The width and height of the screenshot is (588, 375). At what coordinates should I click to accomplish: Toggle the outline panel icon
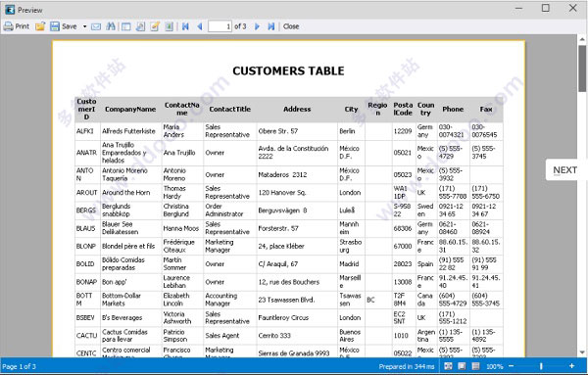tap(126, 26)
